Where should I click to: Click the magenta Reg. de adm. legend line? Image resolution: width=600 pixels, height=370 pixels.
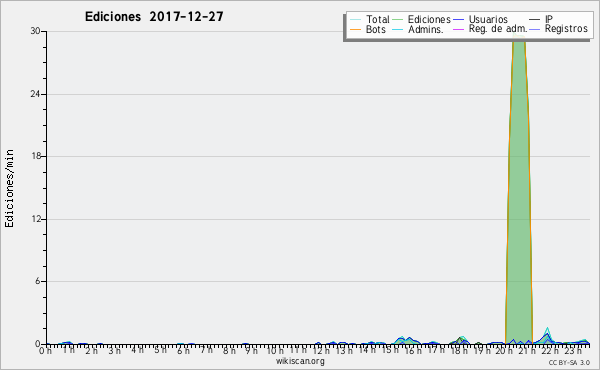pos(458,29)
